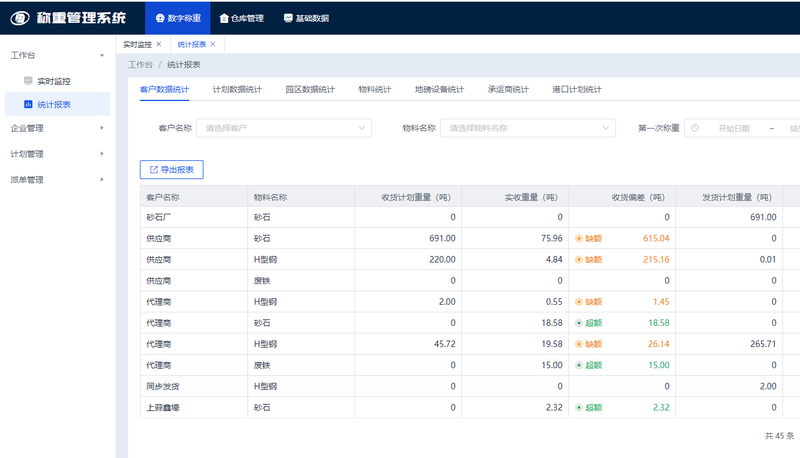800x458 pixels.
Task: Switch to the 实时监控 page tab
Action: click(137, 44)
